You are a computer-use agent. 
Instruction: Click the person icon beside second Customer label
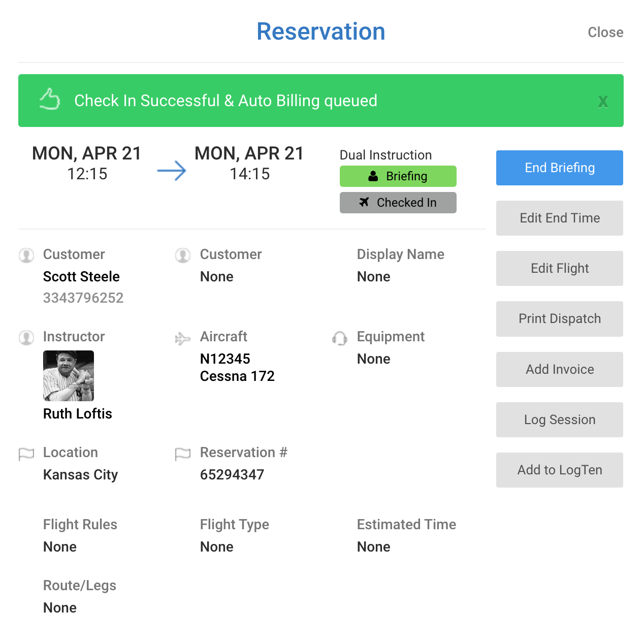tap(183, 255)
